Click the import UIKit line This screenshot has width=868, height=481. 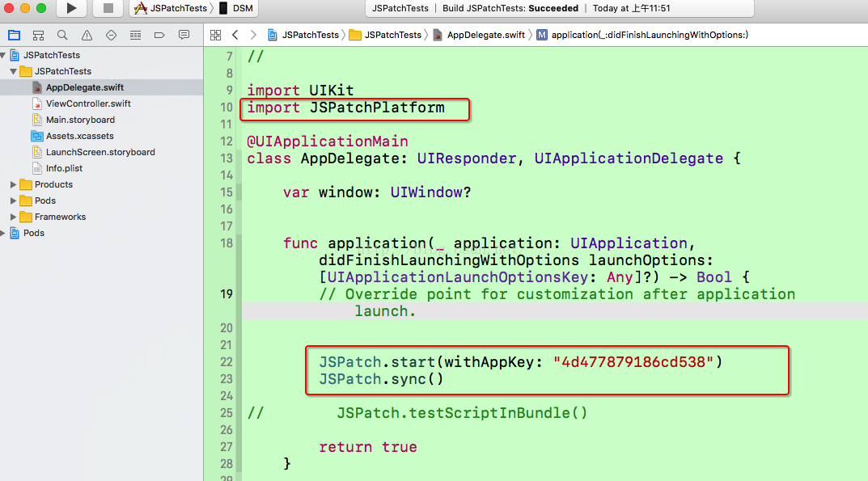300,91
